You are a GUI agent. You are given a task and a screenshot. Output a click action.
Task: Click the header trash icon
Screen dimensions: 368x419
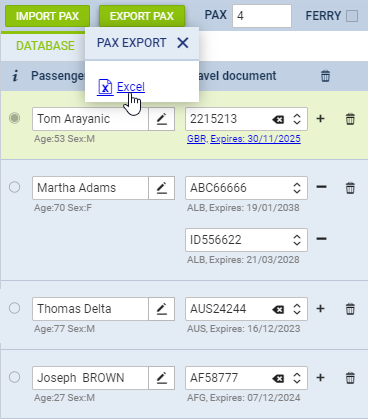coord(325,76)
